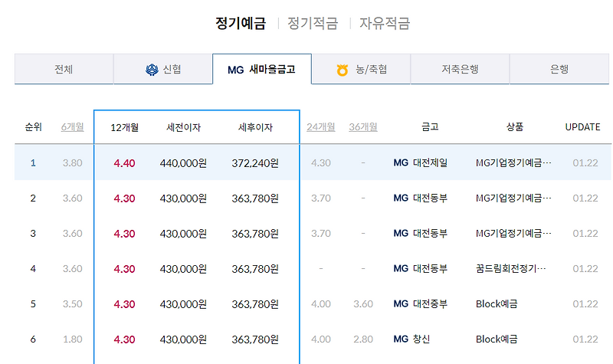Select MG 대전동부 in rank 2 row
The height and width of the screenshot is (364, 613).
[420, 198]
